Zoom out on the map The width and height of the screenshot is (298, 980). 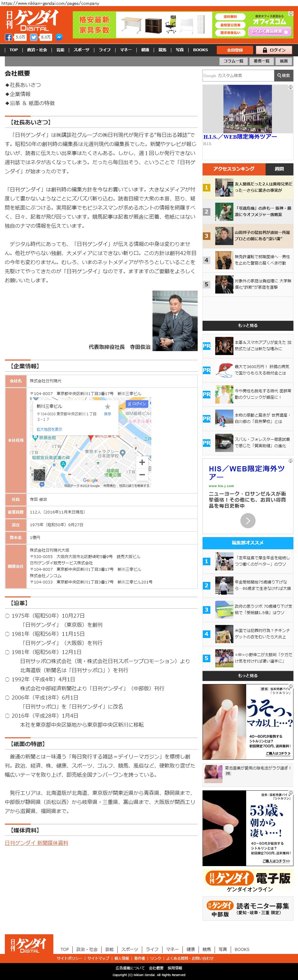pos(142,475)
